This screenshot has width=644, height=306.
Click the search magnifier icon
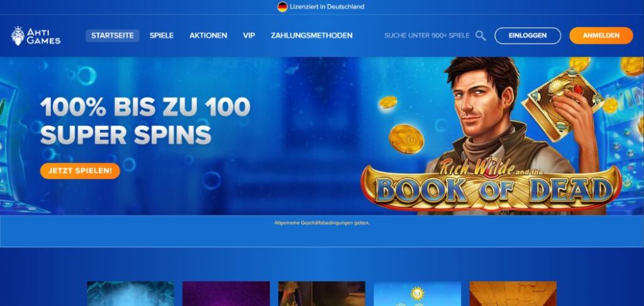click(480, 36)
